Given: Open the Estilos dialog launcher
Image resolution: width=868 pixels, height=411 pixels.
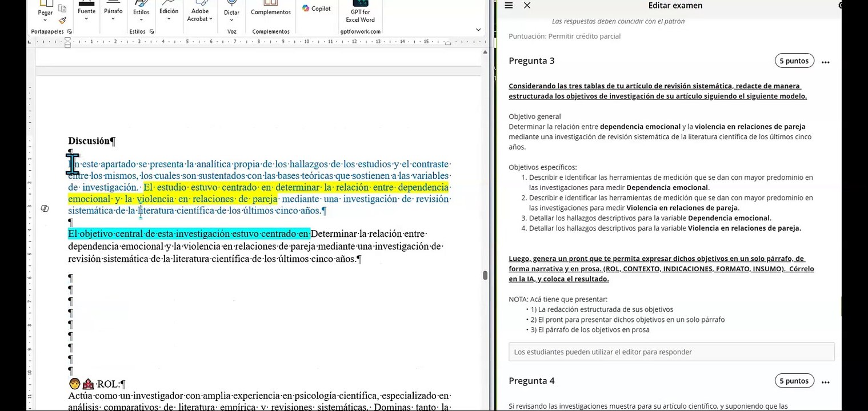Looking at the screenshot, I should click(151, 31).
